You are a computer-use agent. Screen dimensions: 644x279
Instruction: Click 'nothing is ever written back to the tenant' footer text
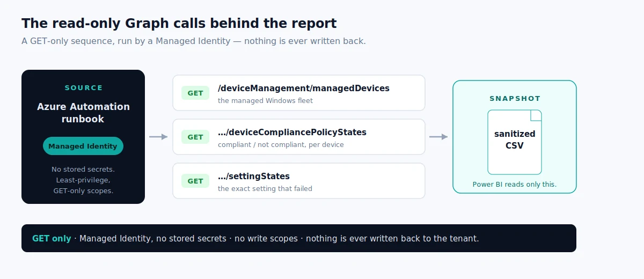point(392,238)
